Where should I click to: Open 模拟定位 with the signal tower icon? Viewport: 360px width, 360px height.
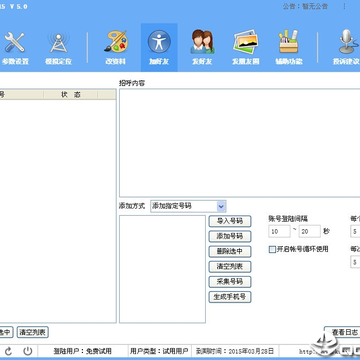[59, 48]
